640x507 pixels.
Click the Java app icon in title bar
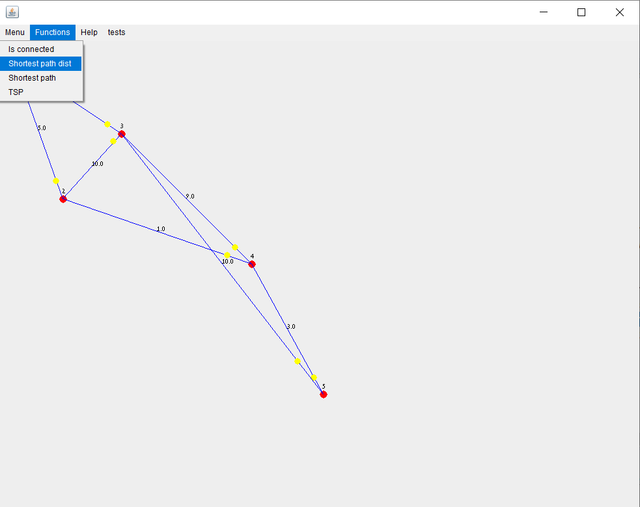click(12, 12)
